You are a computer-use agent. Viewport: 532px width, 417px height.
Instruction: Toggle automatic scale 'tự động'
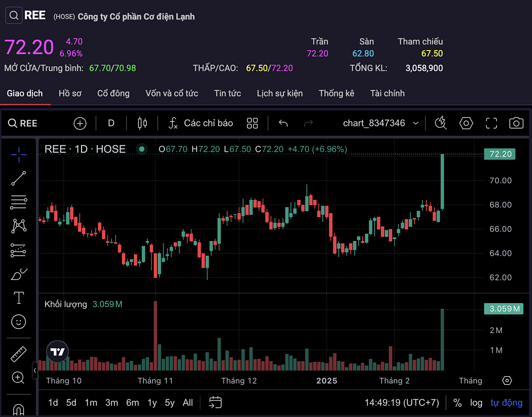click(x=506, y=403)
